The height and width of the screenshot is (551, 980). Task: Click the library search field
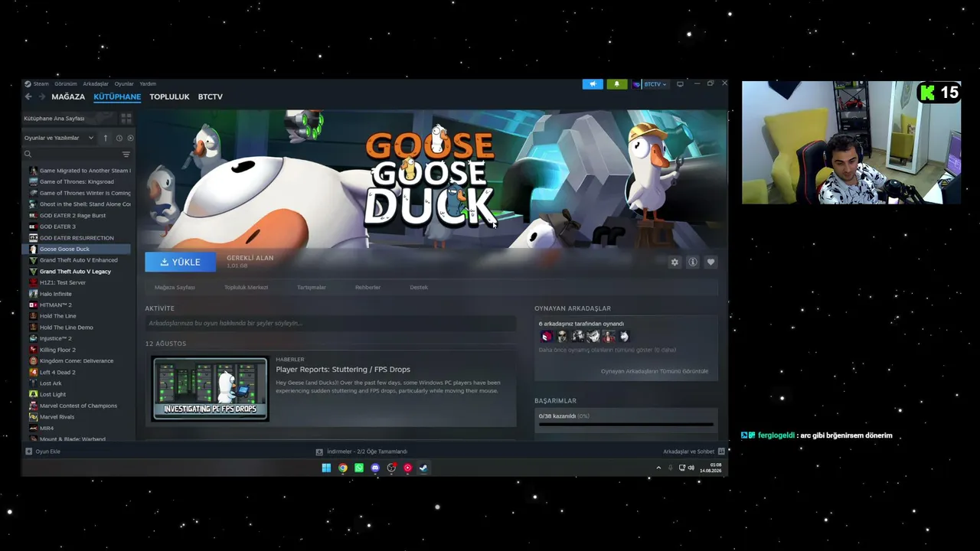[x=71, y=154]
